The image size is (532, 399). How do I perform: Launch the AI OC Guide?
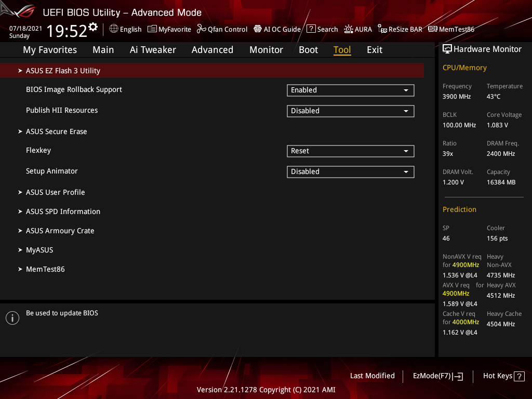pyautogui.click(x=277, y=29)
